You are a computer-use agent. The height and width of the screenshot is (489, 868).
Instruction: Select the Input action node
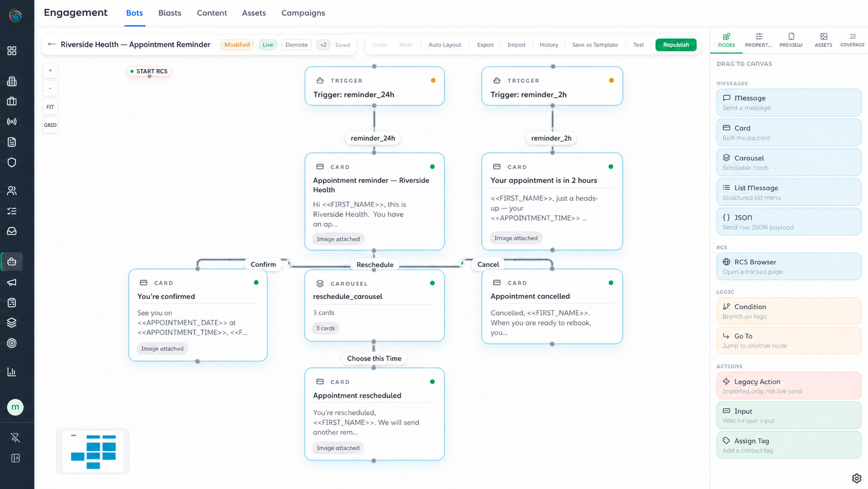[x=789, y=416]
